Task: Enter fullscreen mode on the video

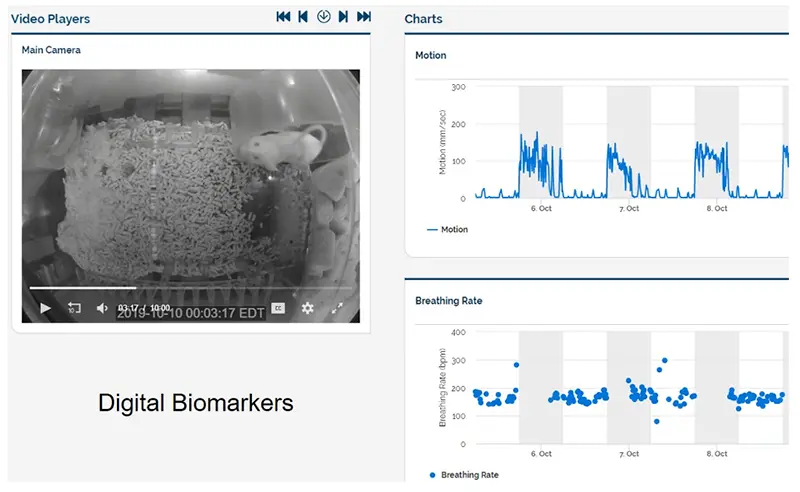Action: [338, 308]
